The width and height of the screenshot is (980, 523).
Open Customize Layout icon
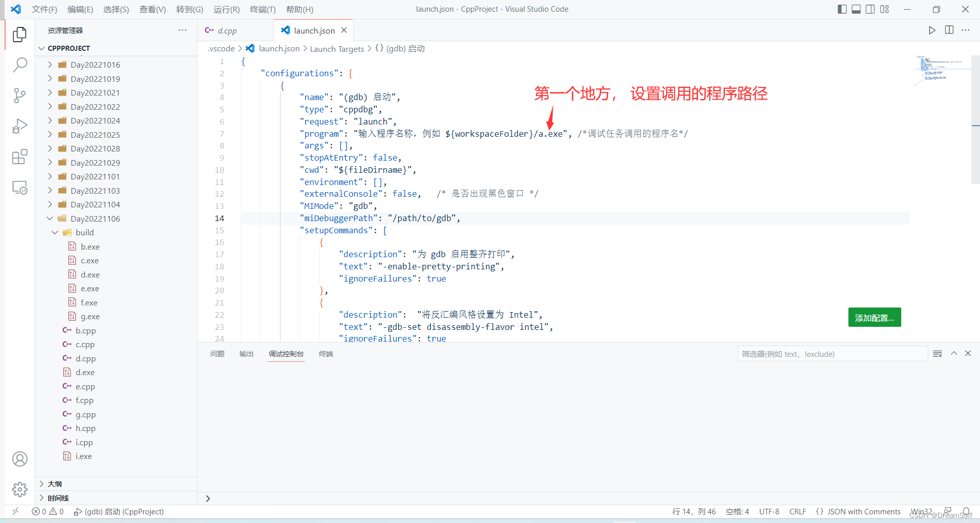(x=884, y=9)
